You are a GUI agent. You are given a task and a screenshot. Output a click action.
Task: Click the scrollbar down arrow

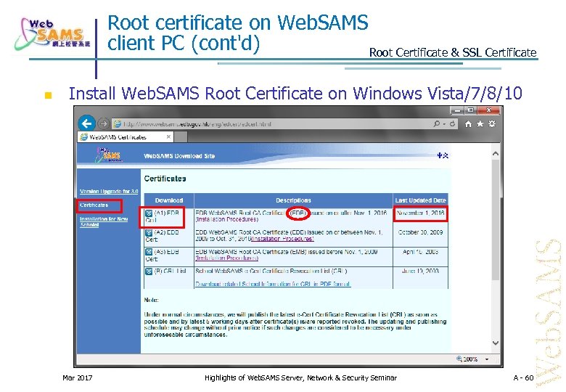[496, 343]
